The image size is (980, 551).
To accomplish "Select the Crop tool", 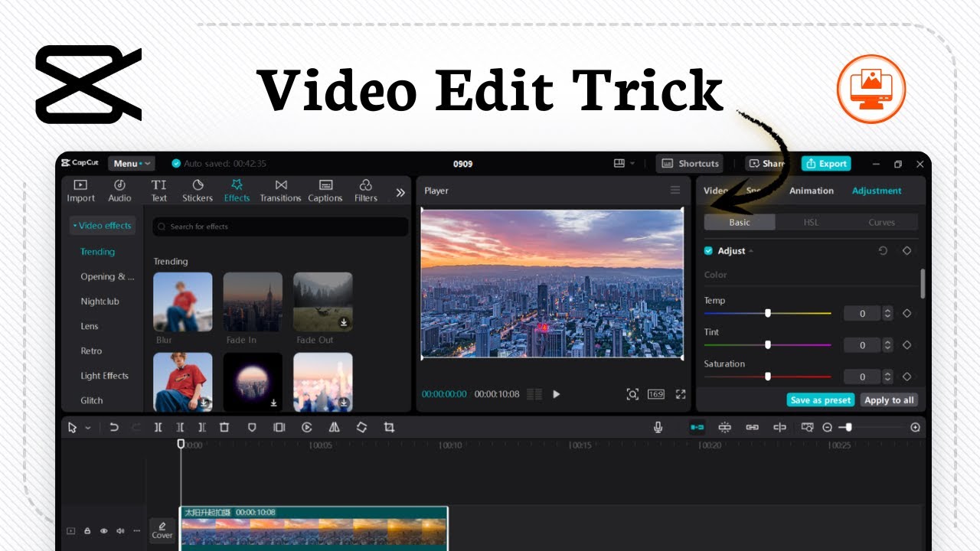I will (x=389, y=427).
